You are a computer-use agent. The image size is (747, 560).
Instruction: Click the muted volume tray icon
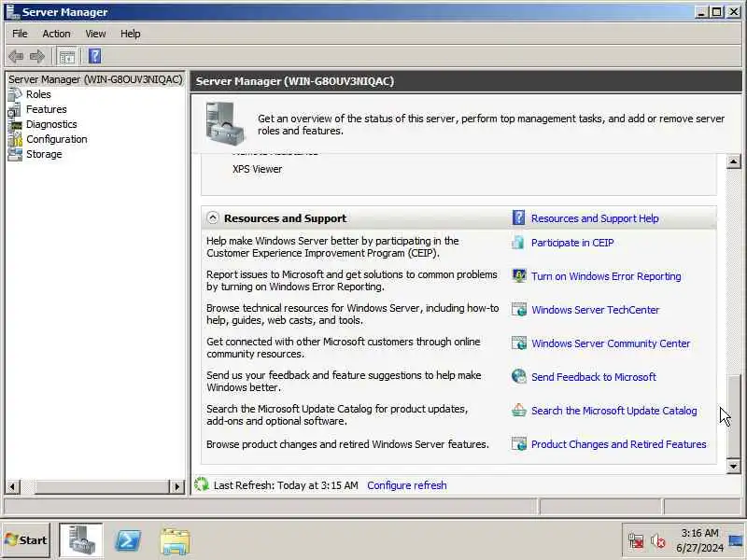point(658,541)
